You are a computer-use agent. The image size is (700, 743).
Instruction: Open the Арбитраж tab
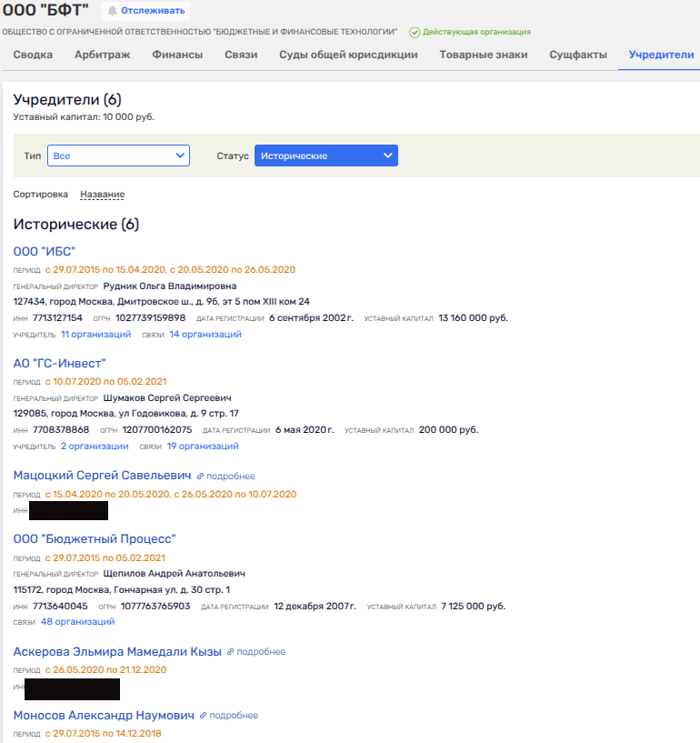point(102,55)
